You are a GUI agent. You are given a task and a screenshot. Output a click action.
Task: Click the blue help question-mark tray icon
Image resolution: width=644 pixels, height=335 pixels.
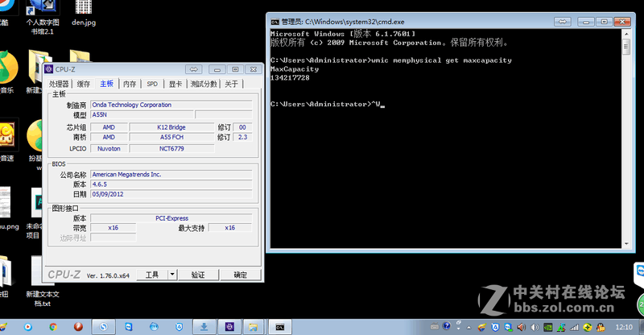pyautogui.click(x=447, y=326)
